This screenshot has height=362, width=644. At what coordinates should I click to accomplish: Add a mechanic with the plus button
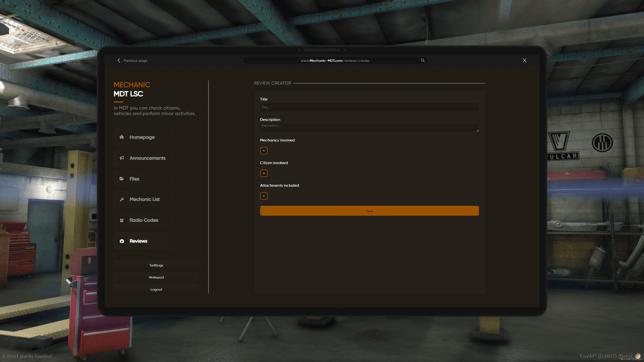coord(264,151)
